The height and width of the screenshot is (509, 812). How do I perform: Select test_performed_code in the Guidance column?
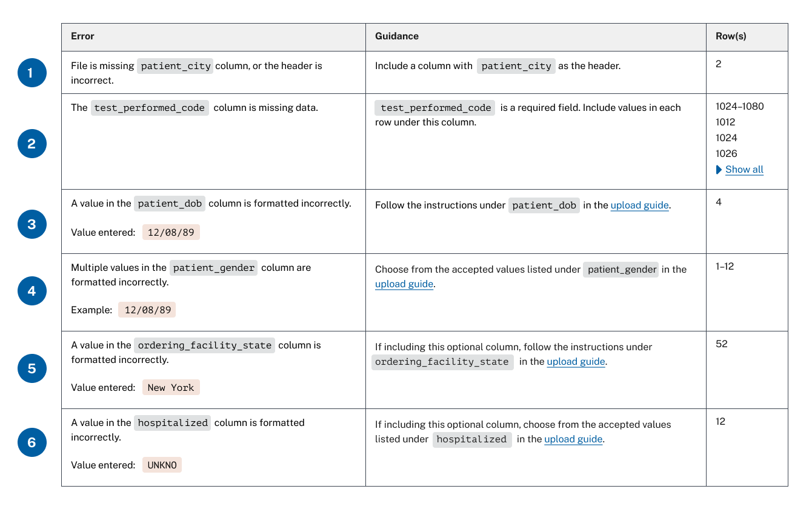436,108
